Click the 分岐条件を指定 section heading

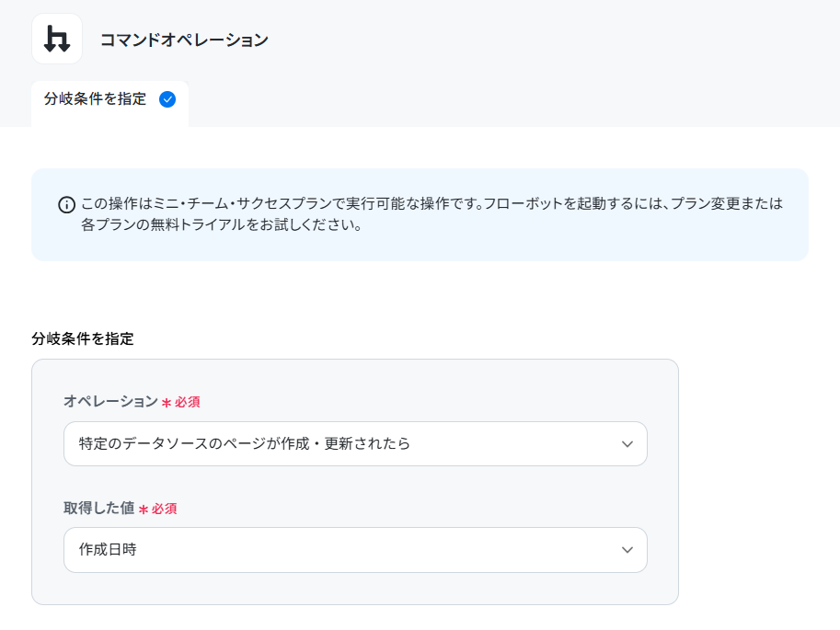83,338
